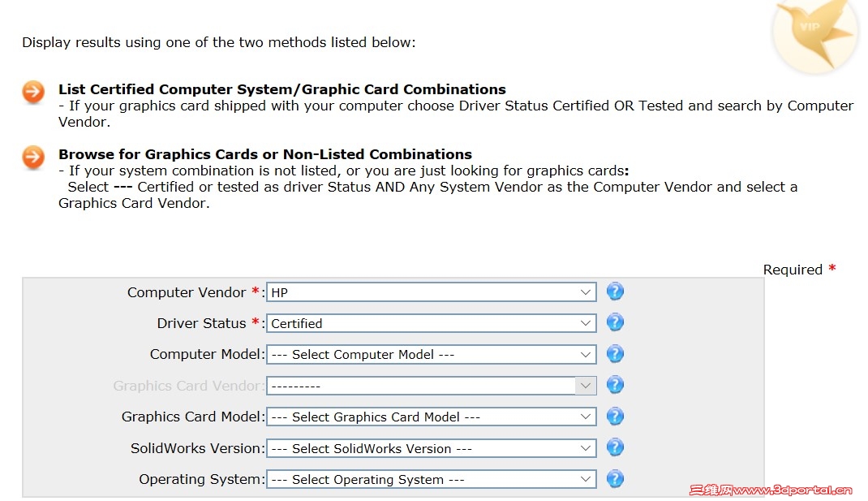Open the Select SolidWorks Version dropdown
The image size is (868, 501).
click(432, 448)
